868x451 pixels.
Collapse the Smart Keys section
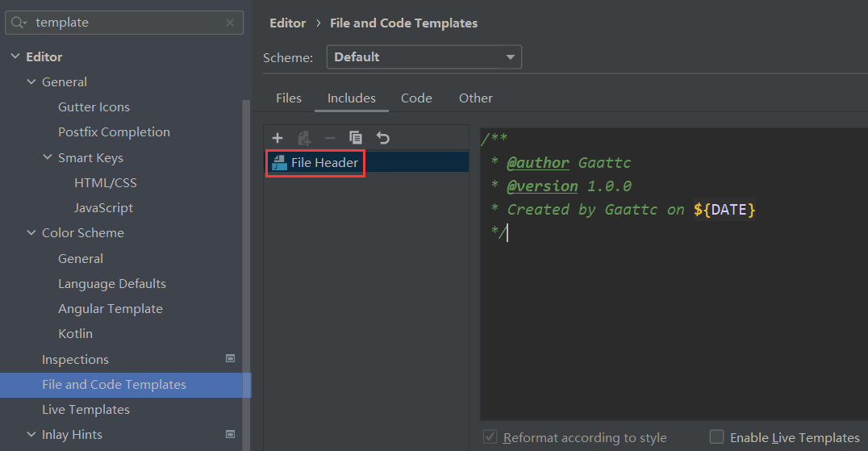coord(48,158)
